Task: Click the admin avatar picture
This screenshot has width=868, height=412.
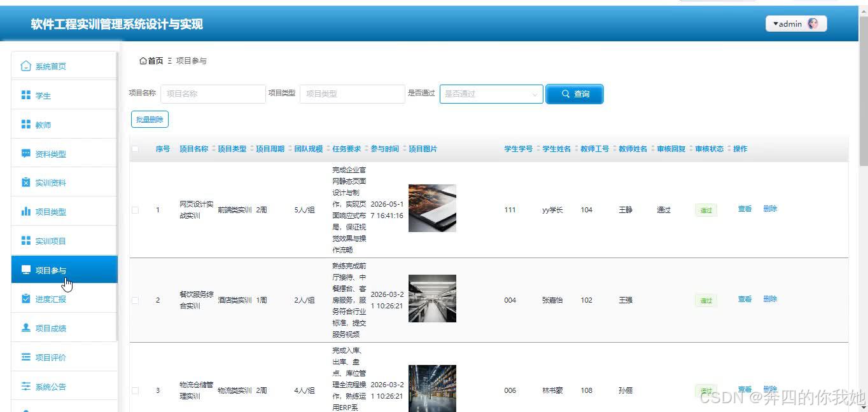Action: (813, 24)
